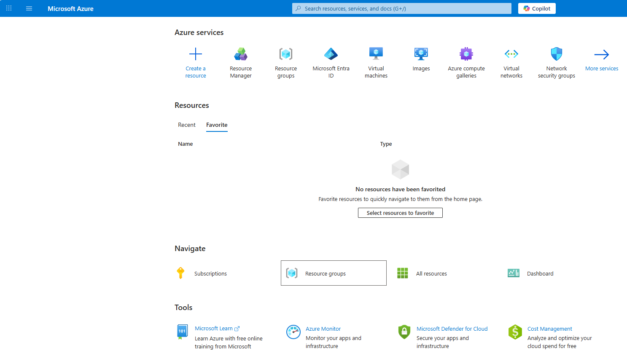Launch Copilot from the top bar
The image size is (627, 364).
pyautogui.click(x=537, y=8)
